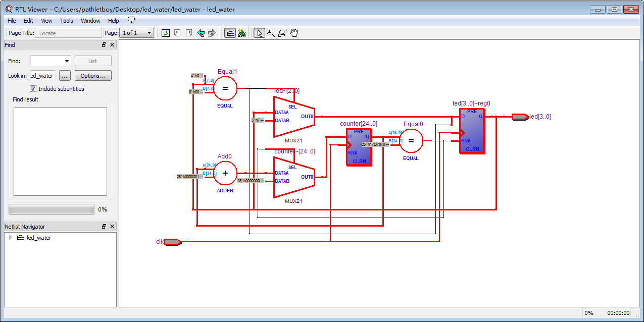
Task: Click the status bar 00:00:00 timer
Action: (x=619, y=313)
